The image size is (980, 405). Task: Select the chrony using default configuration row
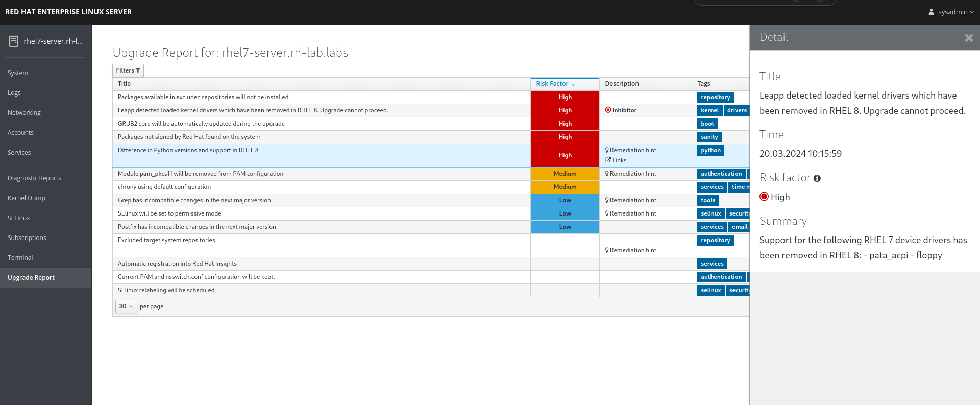coord(164,187)
